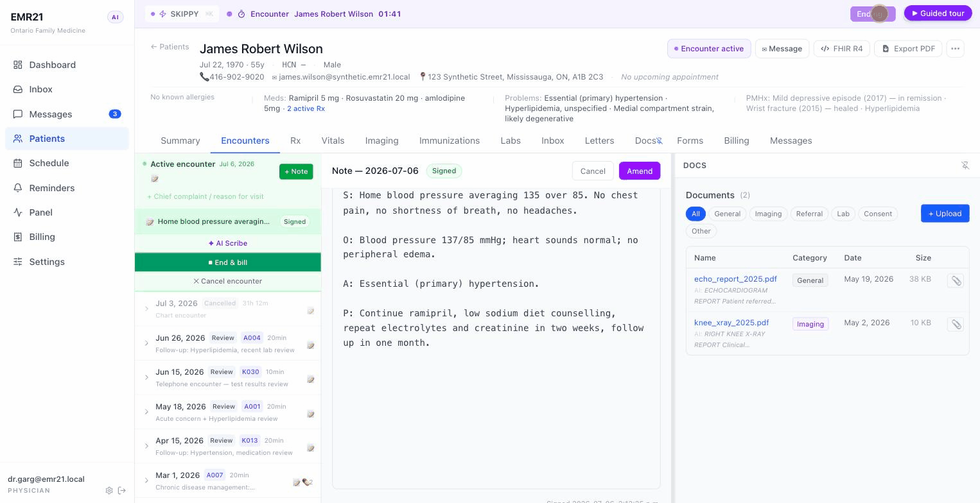Open the 2 active Rx link
The width and height of the screenshot is (980, 503).
306,108
